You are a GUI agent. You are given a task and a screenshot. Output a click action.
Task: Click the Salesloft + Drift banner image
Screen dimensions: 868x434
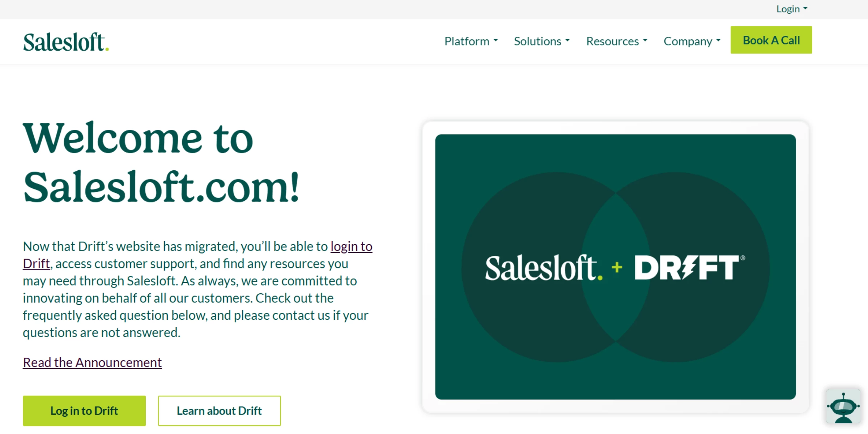(615, 267)
